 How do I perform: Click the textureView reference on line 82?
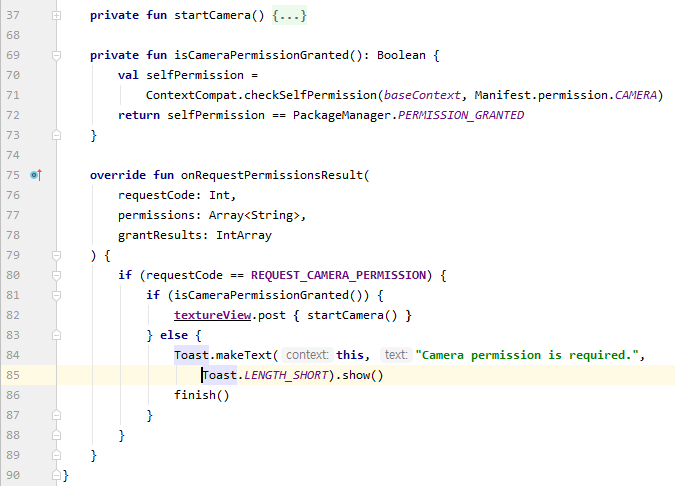point(207,315)
